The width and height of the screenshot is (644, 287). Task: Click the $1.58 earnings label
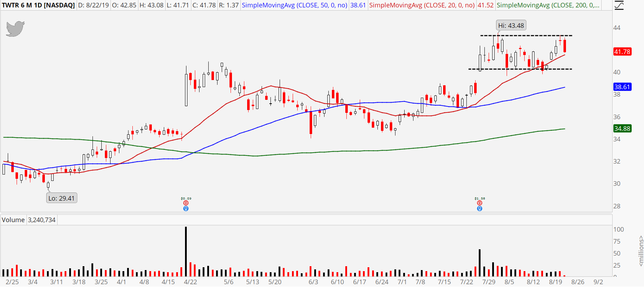(x=480, y=199)
